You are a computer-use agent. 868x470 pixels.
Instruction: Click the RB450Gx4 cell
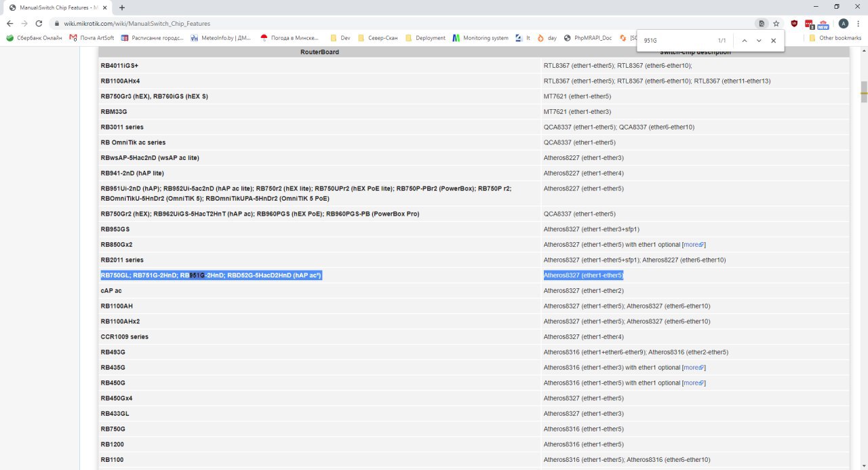click(319, 398)
